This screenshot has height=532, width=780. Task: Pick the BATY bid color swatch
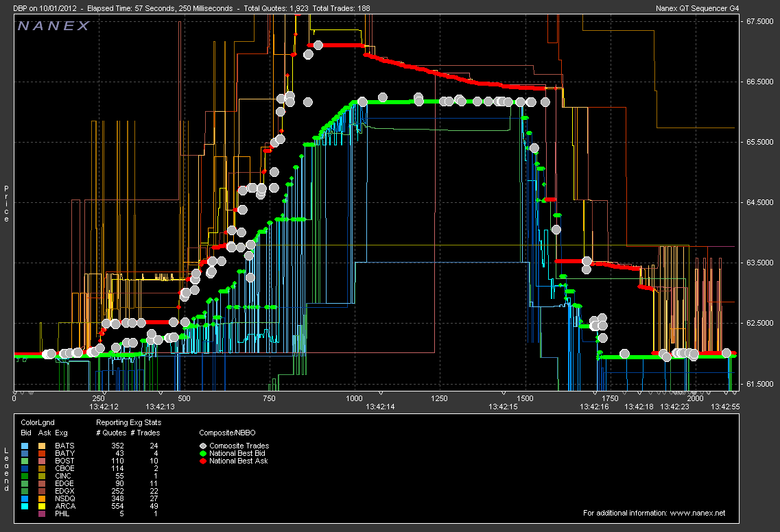(25, 453)
